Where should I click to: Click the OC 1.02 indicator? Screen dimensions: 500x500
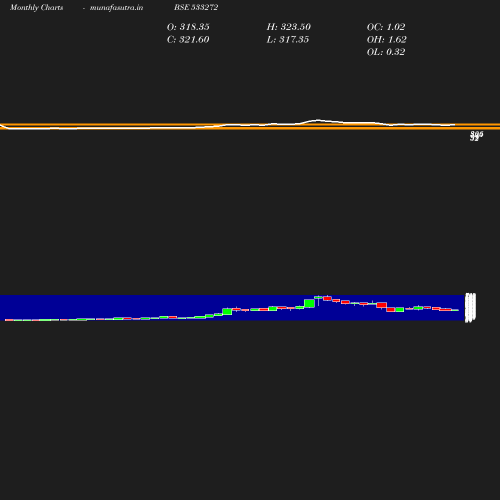[386, 27]
